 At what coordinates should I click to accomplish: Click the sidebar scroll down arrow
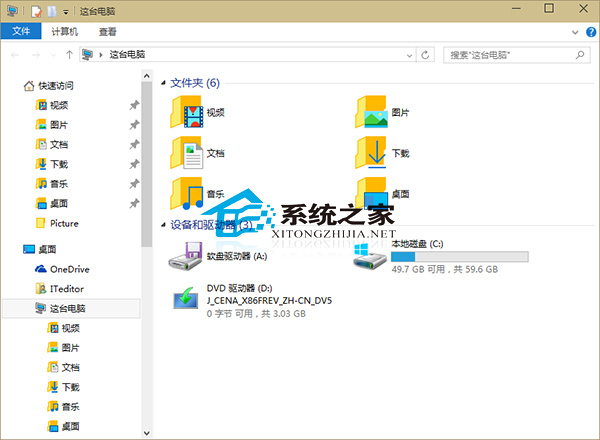pyautogui.click(x=147, y=433)
